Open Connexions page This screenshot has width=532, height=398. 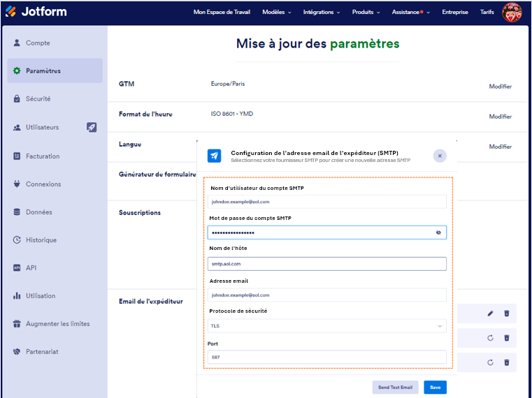point(55,184)
